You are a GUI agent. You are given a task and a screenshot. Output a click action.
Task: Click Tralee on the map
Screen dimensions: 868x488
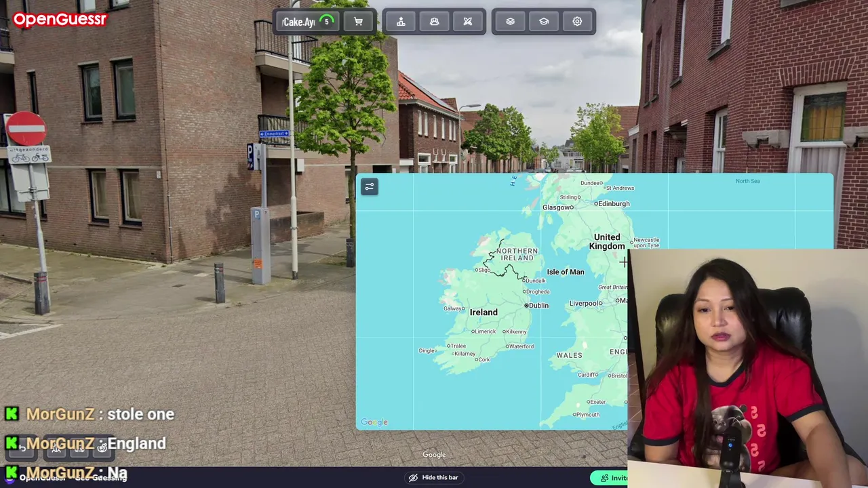coord(457,346)
